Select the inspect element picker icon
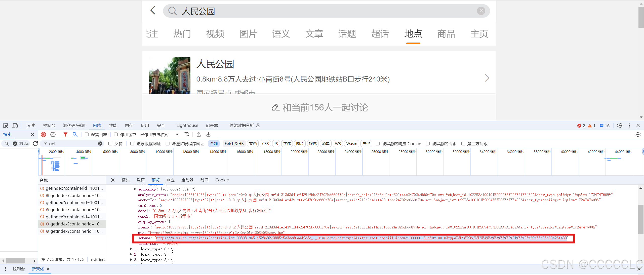Image resolution: width=644 pixels, height=275 pixels. pos(6,126)
